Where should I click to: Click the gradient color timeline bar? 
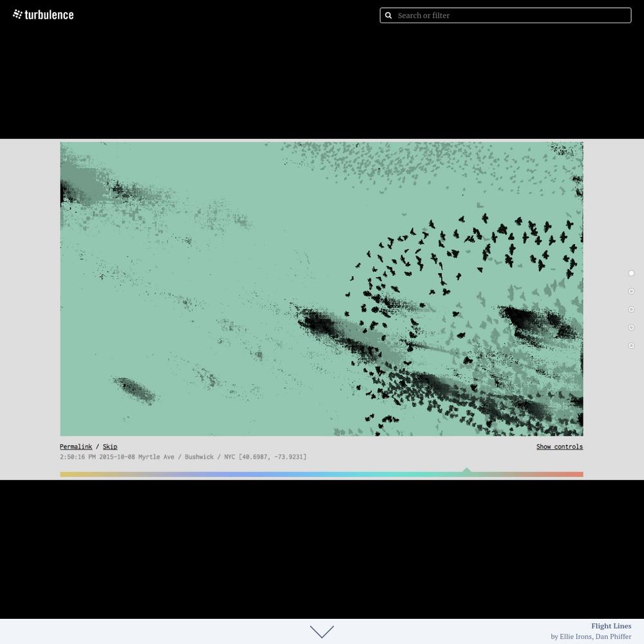tap(321, 475)
